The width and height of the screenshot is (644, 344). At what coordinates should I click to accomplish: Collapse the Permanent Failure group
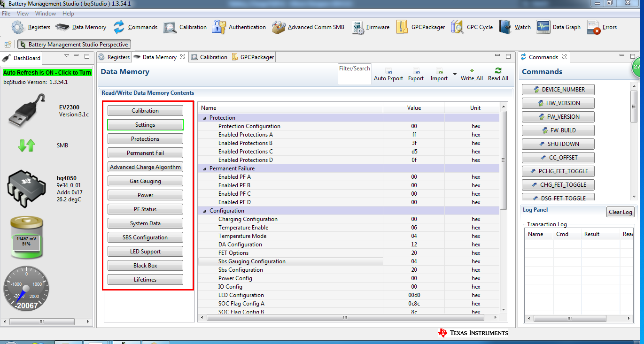tap(204, 168)
